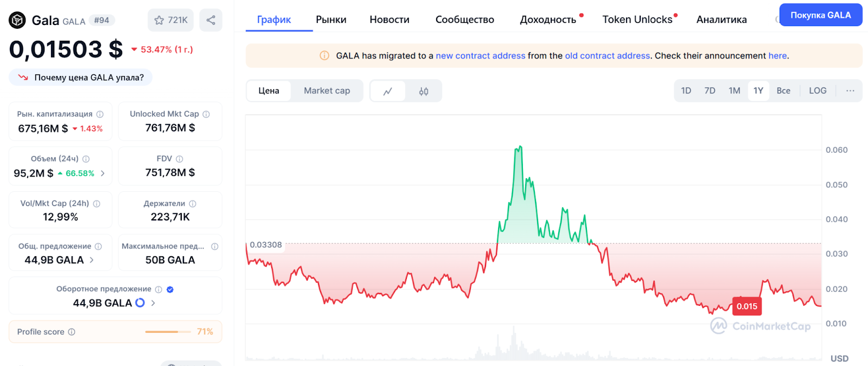The width and height of the screenshot is (868, 366).
Task: Set chart range to 1Y
Action: (758, 91)
